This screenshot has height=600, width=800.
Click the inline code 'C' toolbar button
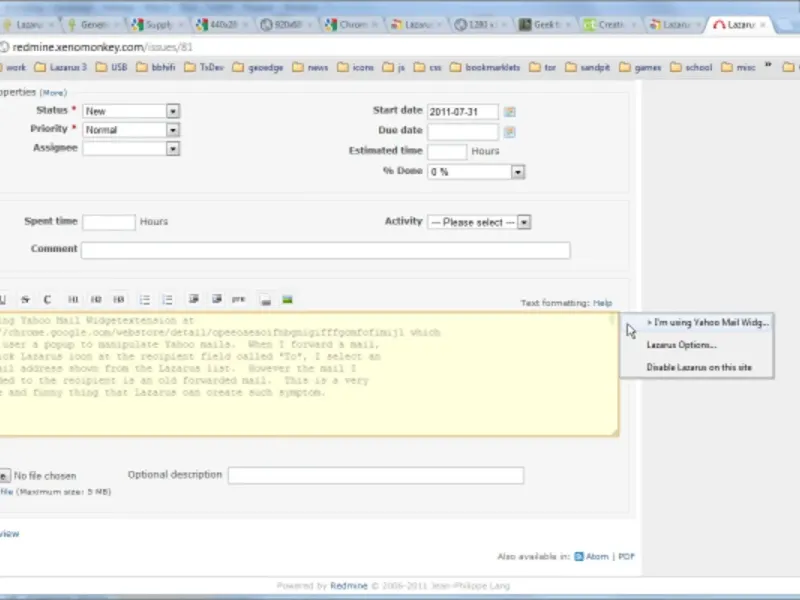47,299
